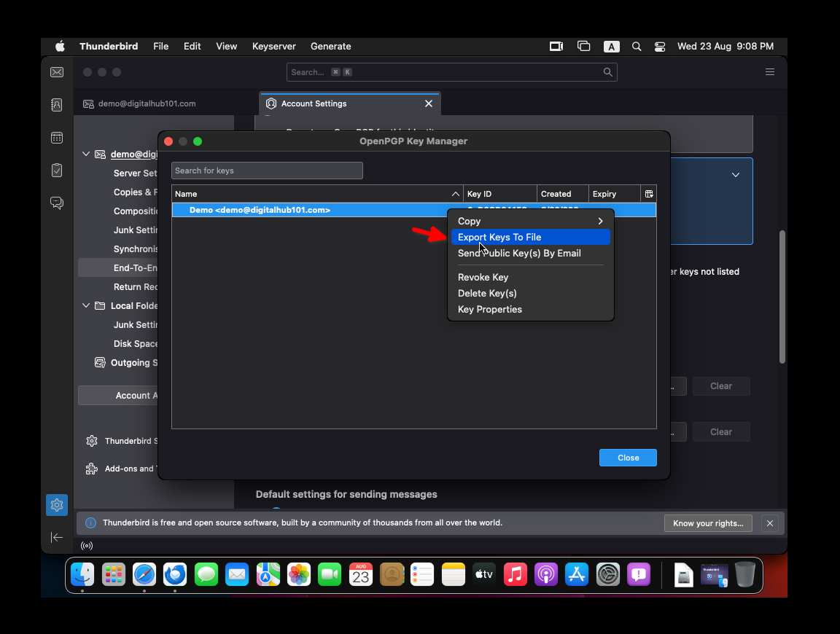This screenshot has width=840, height=634.
Task: Open Account Actions button in sidebar
Action: coord(118,396)
